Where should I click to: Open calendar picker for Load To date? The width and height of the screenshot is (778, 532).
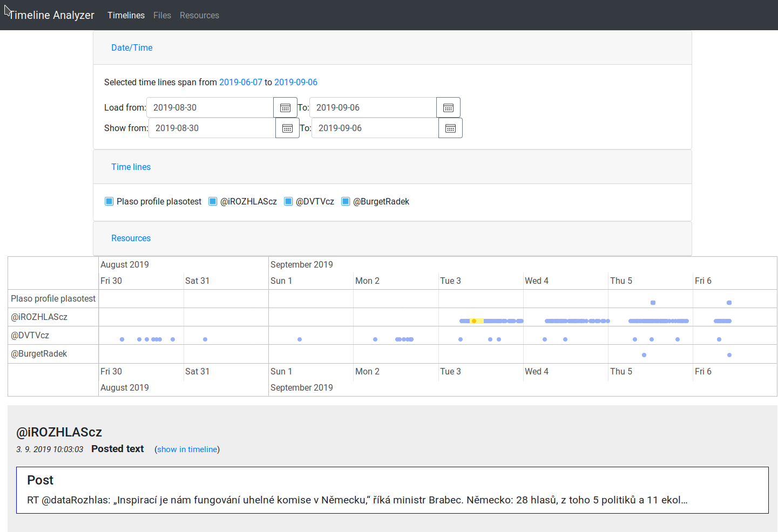click(448, 107)
